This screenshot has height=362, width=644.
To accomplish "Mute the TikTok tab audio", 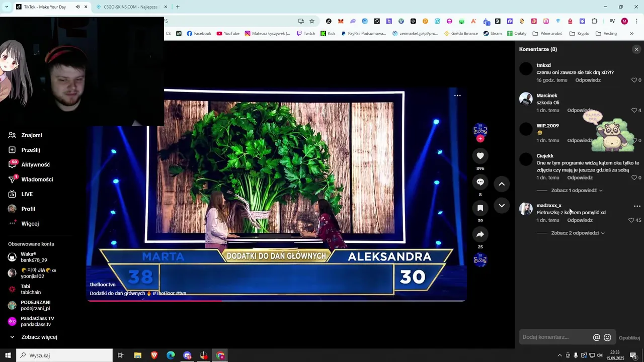I will 77,7.
